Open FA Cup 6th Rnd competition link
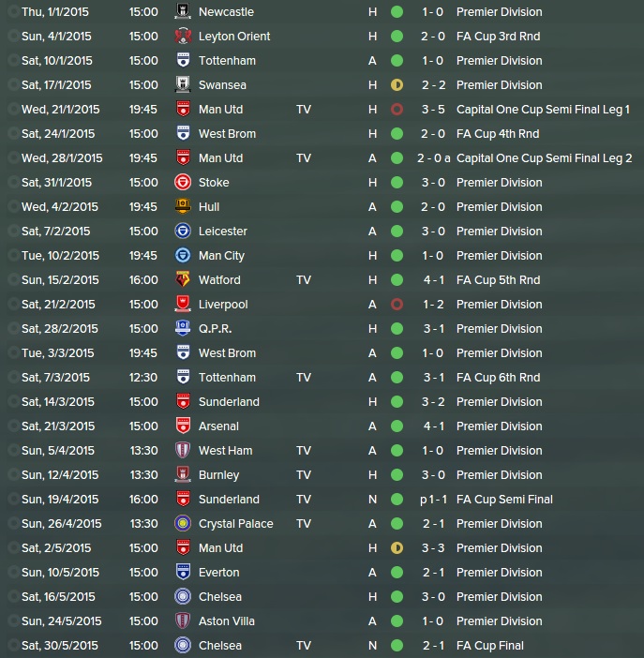 (x=499, y=377)
